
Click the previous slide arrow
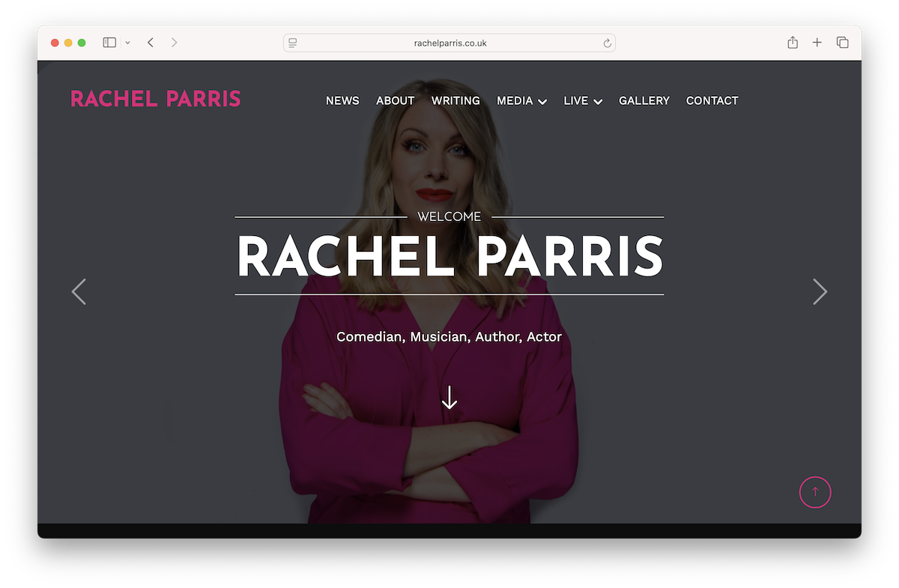[x=79, y=291]
